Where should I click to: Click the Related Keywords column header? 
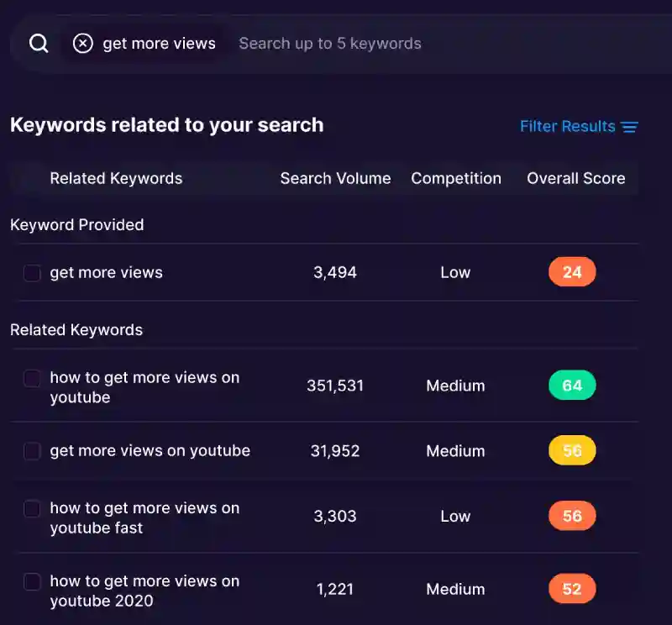tap(116, 178)
